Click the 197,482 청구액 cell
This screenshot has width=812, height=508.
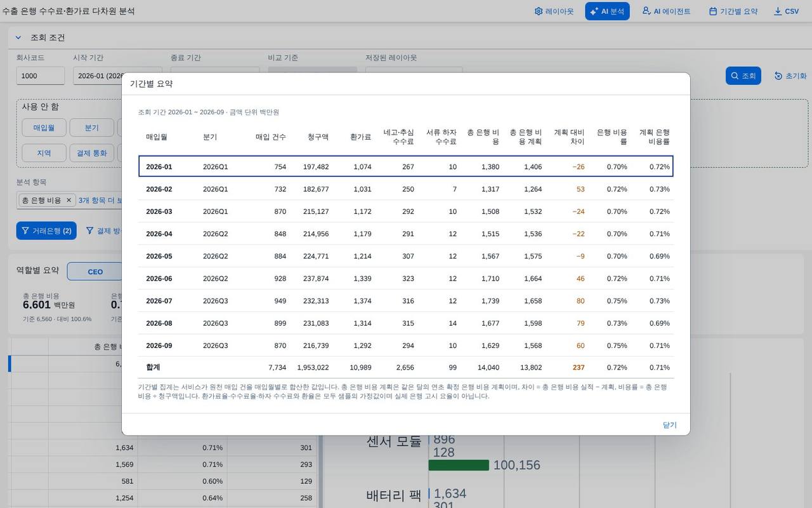316,167
